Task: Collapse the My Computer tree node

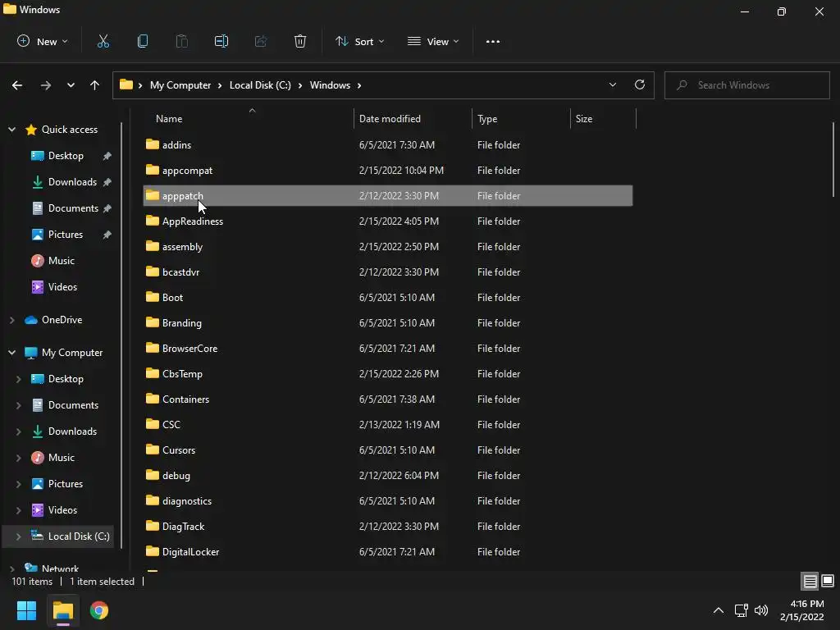Action: (11, 353)
